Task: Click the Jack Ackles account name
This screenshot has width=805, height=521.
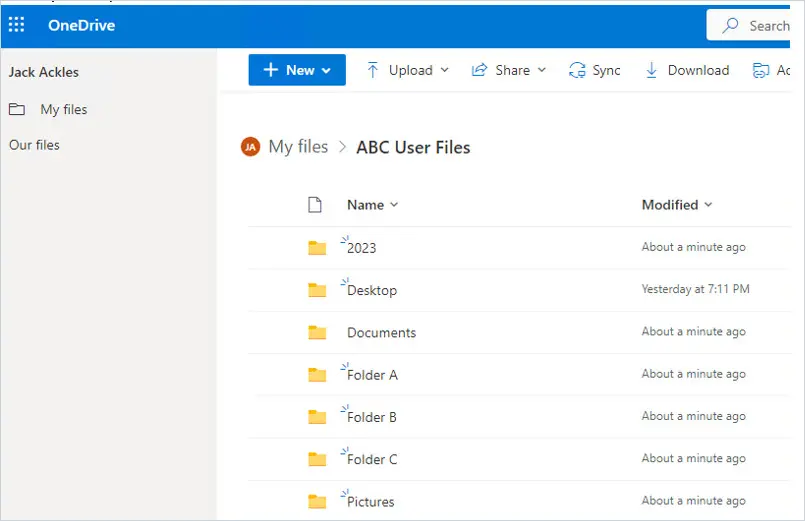Action: pos(44,72)
